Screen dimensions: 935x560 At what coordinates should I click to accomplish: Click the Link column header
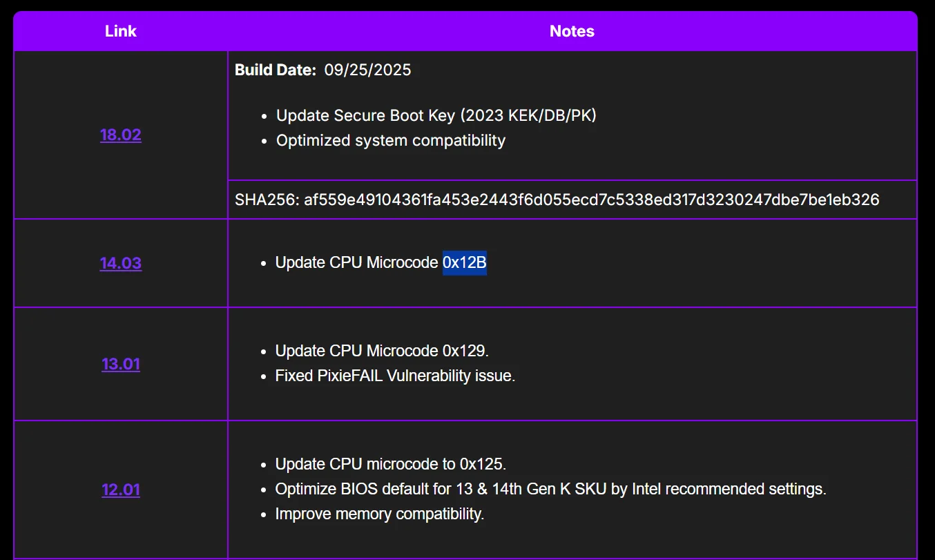pos(121,31)
